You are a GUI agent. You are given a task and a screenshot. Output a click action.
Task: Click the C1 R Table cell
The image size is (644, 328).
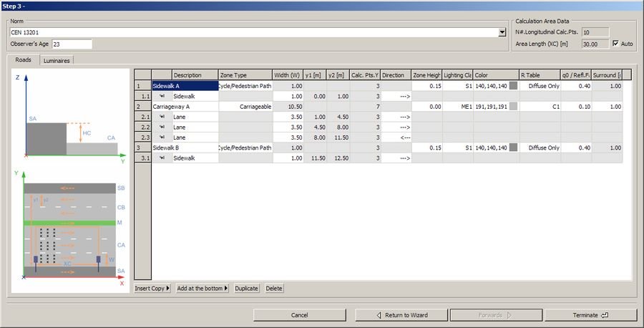click(540, 107)
